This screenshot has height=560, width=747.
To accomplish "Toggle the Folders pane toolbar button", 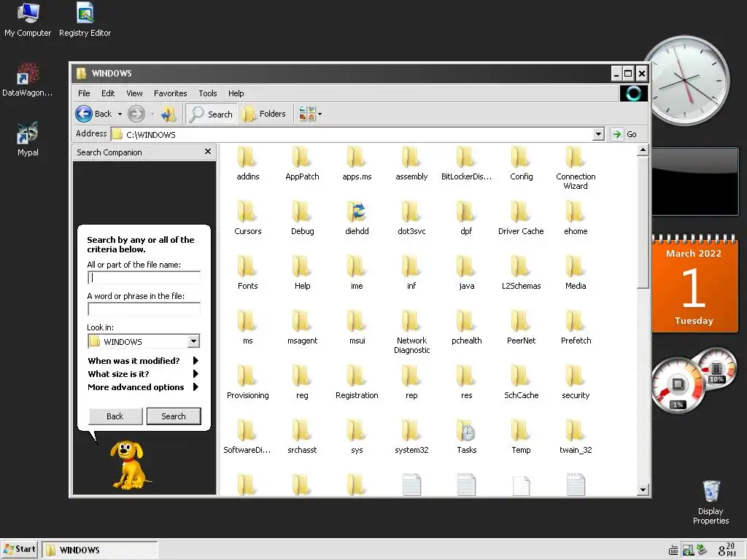I will 263,114.
